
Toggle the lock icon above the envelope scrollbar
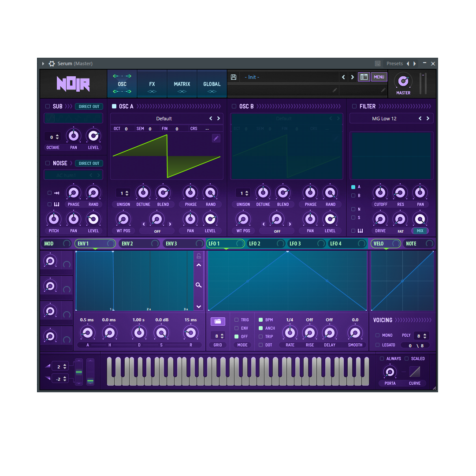pos(199,256)
